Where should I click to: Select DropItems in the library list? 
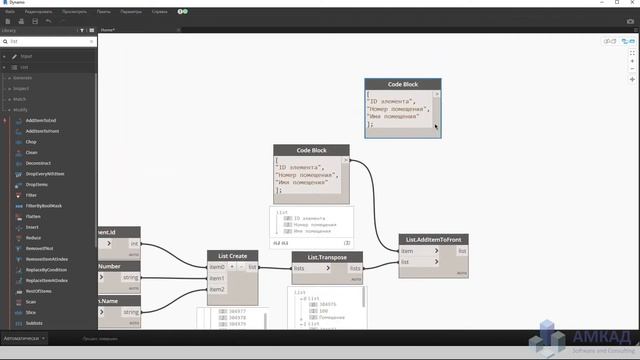point(37,185)
